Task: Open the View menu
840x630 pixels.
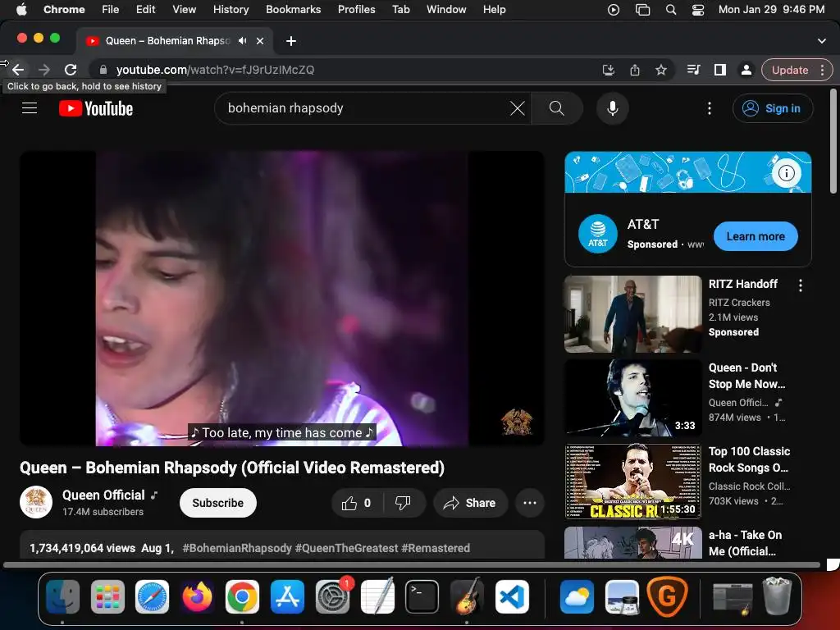Action: (184, 10)
